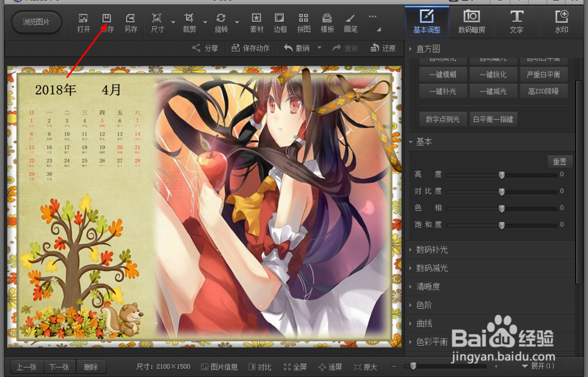Open an image with the 打开 icon
Viewport: 588px width, 377px height.
point(83,23)
